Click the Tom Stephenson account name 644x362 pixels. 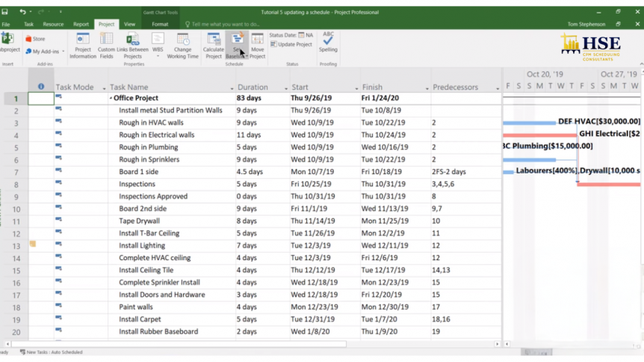[x=586, y=24]
